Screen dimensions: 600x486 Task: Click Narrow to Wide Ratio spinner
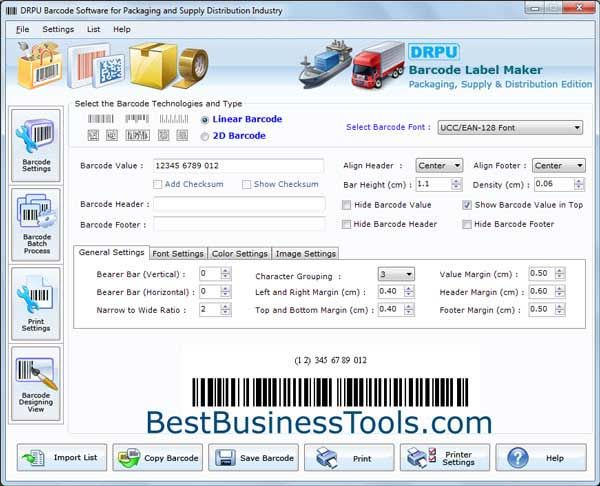click(225, 310)
